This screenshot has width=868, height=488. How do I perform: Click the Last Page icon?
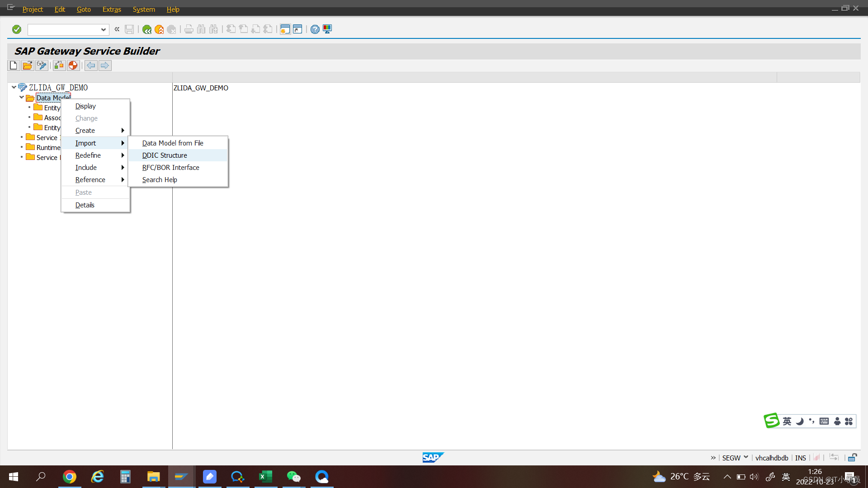[x=268, y=29]
